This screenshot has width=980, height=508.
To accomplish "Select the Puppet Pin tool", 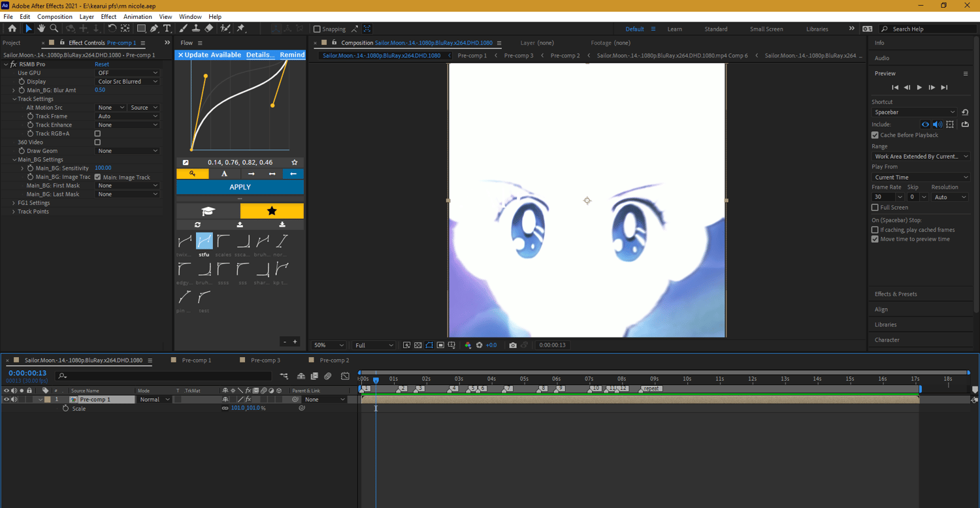I will point(240,29).
